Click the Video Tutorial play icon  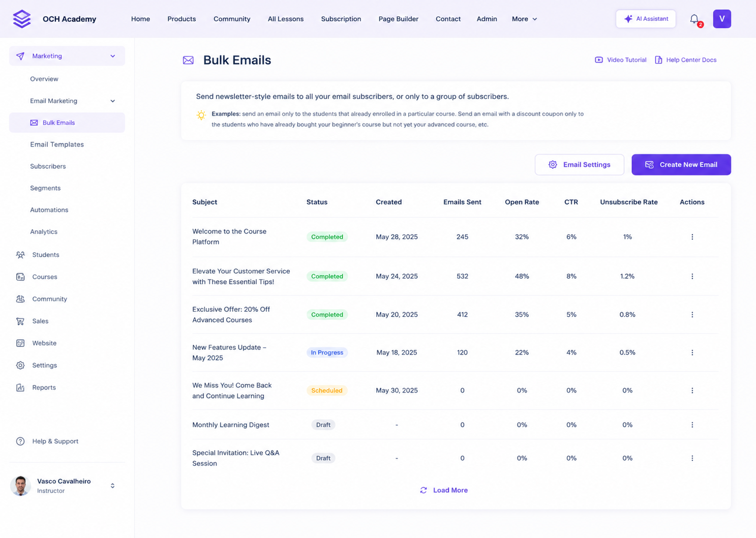(599, 60)
